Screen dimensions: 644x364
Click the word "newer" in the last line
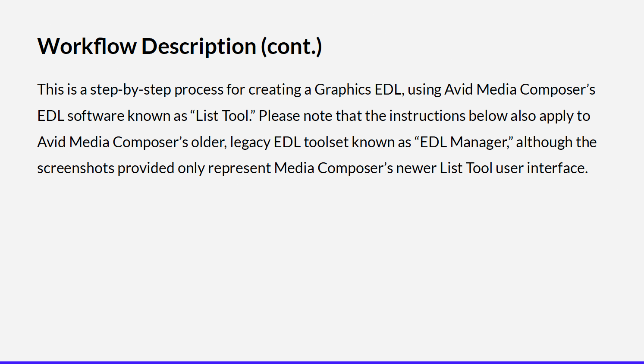click(x=416, y=168)
